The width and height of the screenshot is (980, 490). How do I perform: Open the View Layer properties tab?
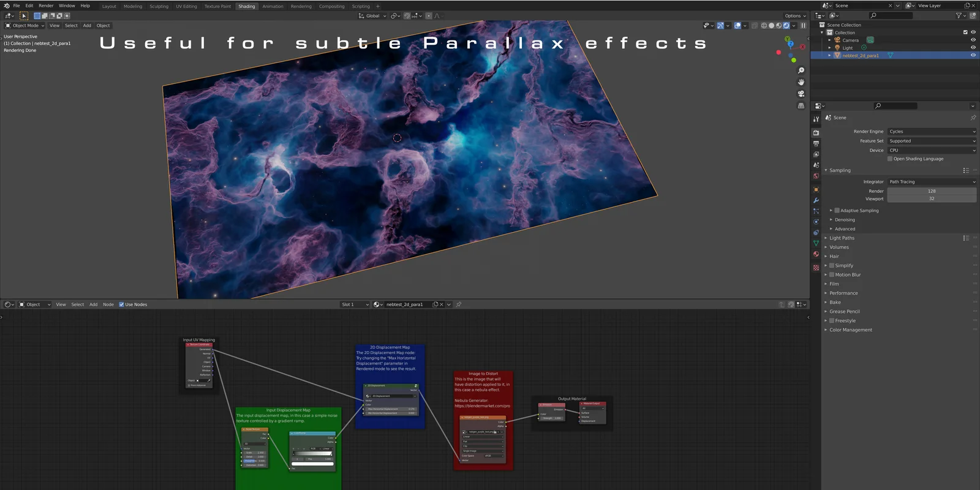click(816, 154)
